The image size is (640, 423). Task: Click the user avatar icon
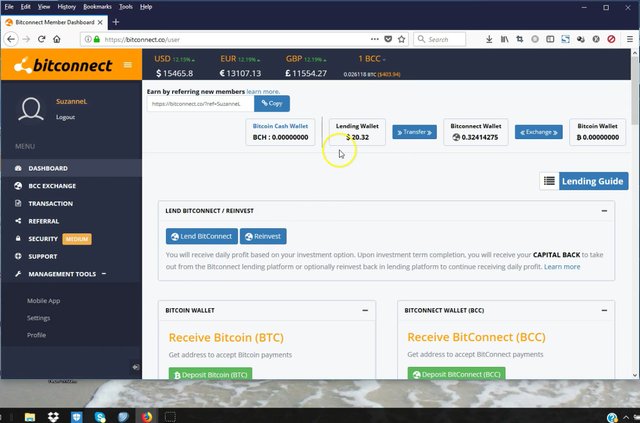click(x=31, y=109)
